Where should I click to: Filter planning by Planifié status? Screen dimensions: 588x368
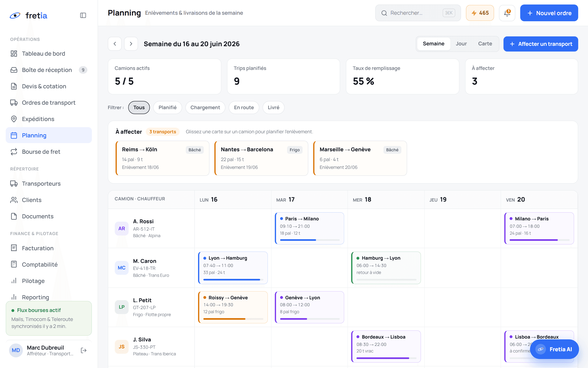pos(167,108)
